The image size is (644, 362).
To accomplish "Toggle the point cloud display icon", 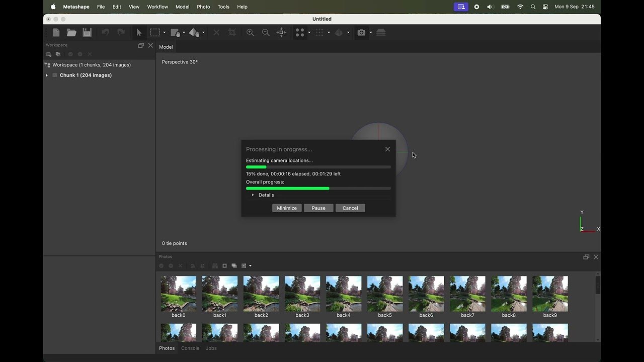I will tap(319, 33).
